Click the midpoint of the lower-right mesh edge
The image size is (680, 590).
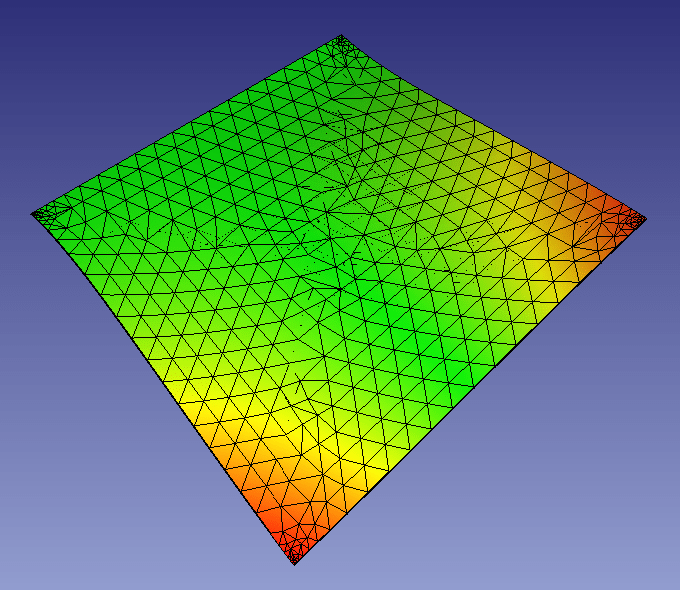click(472, 390)
